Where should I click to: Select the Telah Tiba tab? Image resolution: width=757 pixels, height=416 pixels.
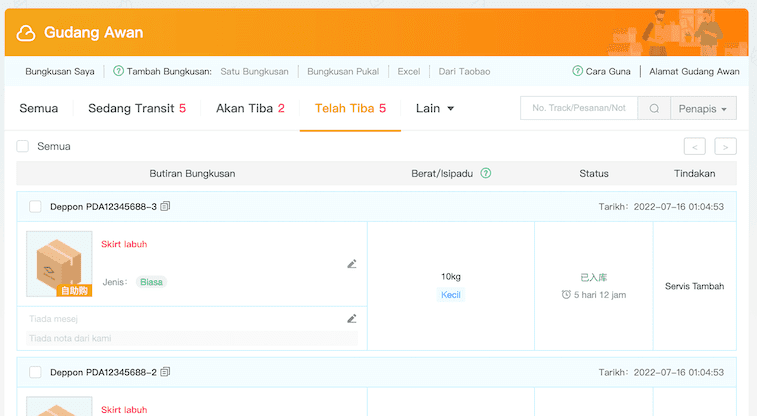click(350, 108)
